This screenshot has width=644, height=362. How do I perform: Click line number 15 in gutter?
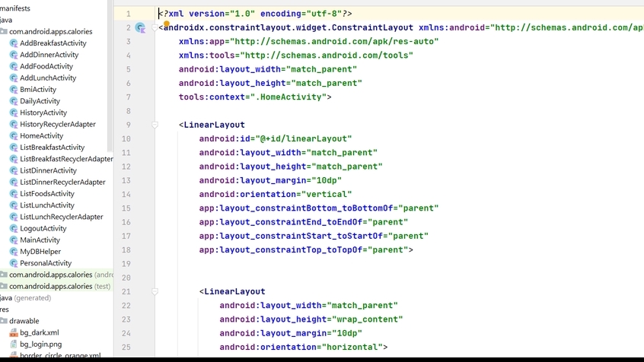126,208
